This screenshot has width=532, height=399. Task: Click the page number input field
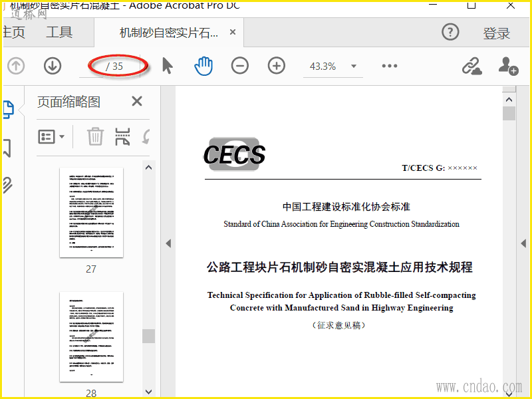tap(91, 66)
